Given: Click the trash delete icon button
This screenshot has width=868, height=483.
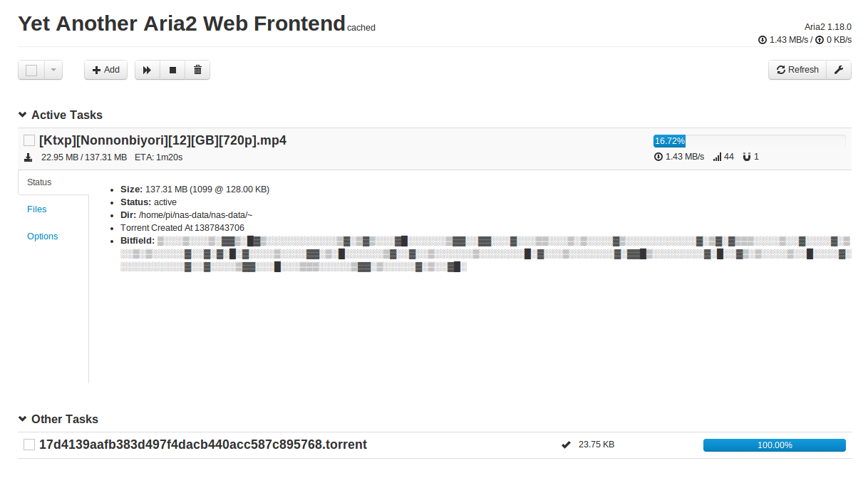Looking at the screenshot, I should [197, 70].
